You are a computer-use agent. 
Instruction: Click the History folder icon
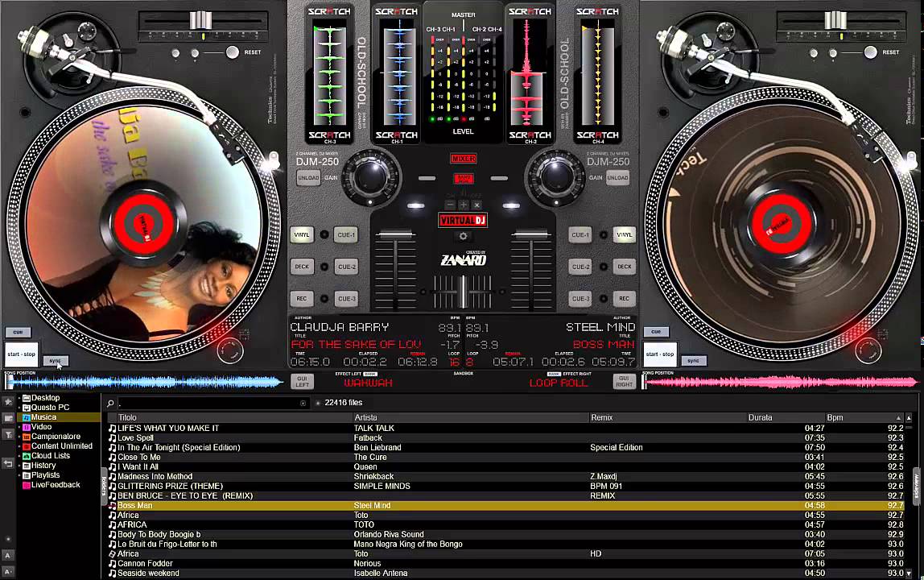tap(27, 466)
